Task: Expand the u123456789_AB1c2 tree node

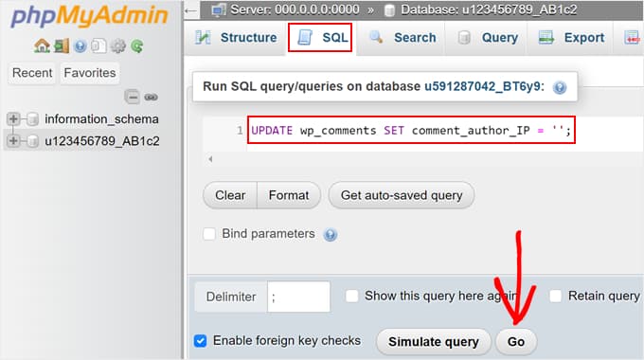Action: point(13,140)
